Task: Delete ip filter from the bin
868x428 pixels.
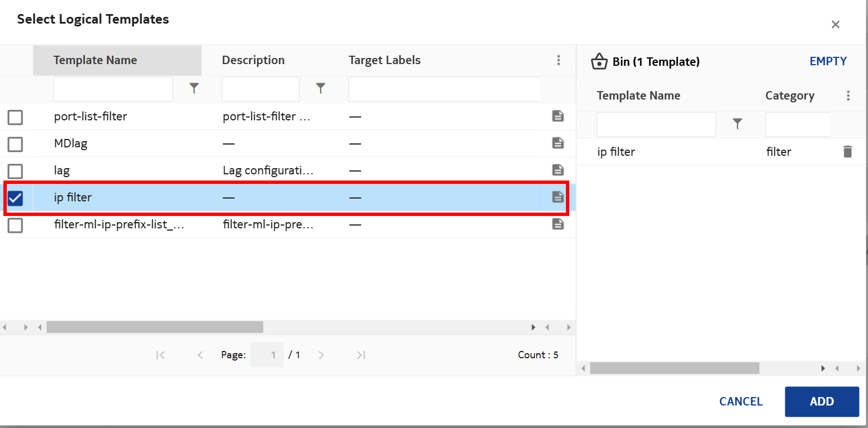Action: [x=847, y=151]
